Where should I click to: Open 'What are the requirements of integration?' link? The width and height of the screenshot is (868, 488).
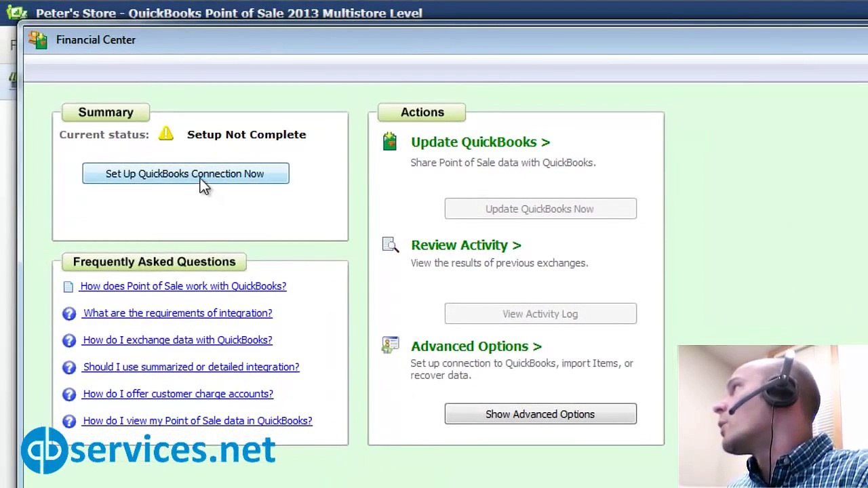(178, 313)
